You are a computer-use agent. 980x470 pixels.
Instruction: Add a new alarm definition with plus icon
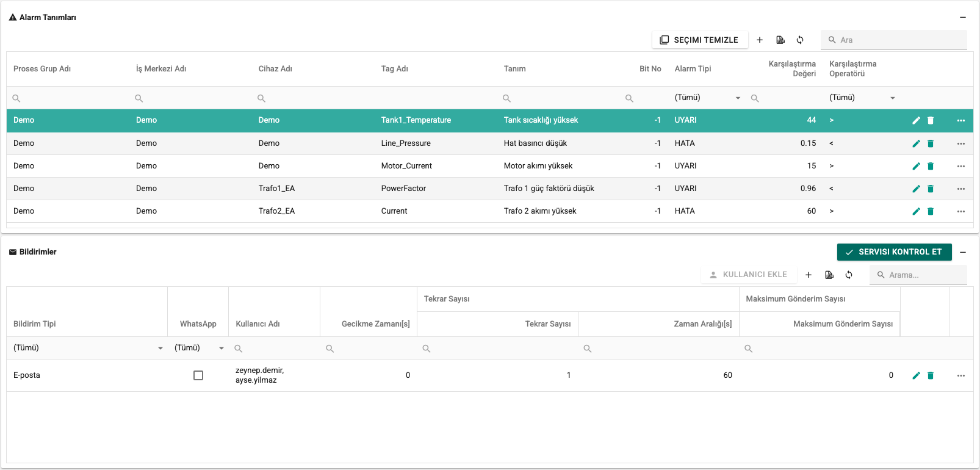[760, 40]
